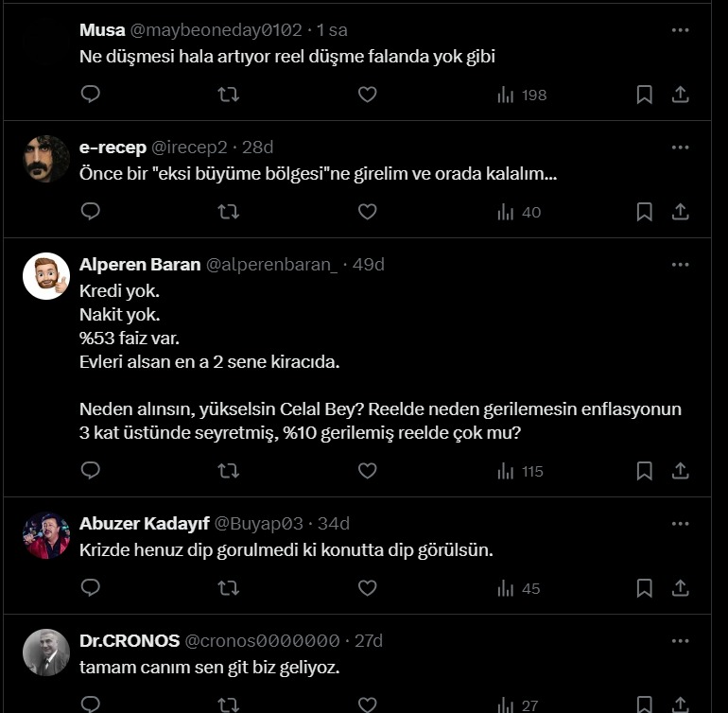The width and height of the screenshot is (728, 713).
Task: Like Alperen Baran's tweet
Action: (x=367, y=470)
